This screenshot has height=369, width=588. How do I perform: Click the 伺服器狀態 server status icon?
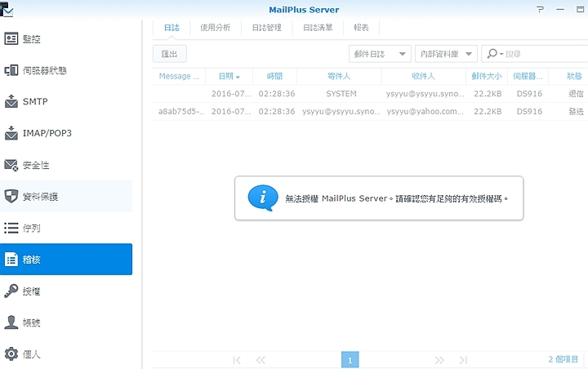point(11,70)
